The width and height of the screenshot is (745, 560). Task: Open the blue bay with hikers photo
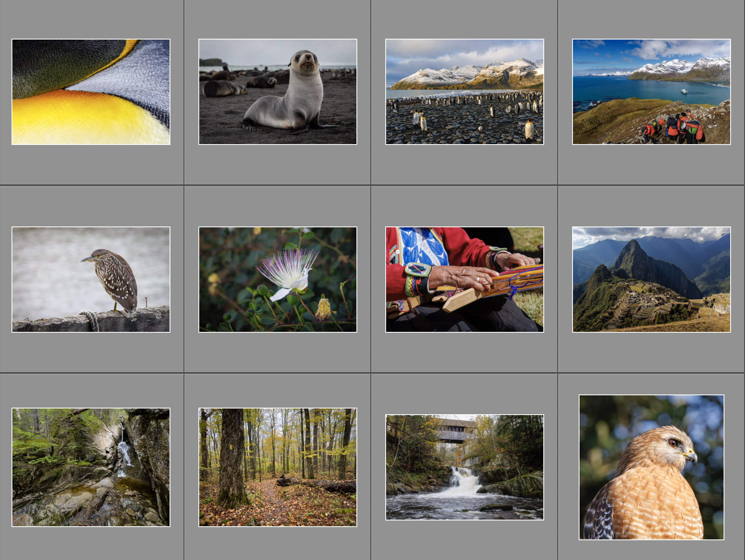tap(651, 92)
